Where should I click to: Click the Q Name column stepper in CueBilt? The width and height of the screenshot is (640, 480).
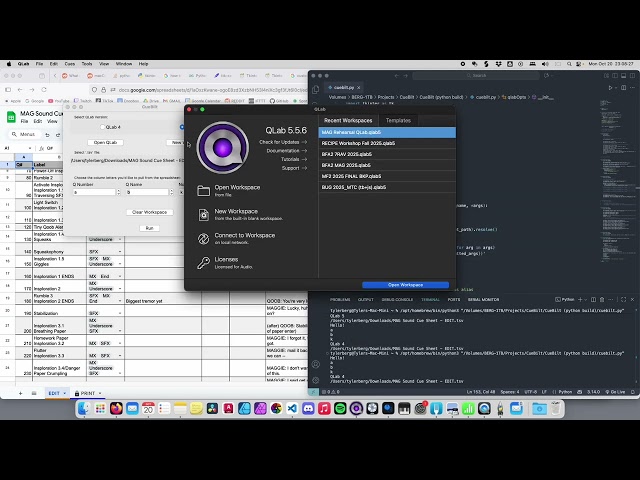[171, 192]
